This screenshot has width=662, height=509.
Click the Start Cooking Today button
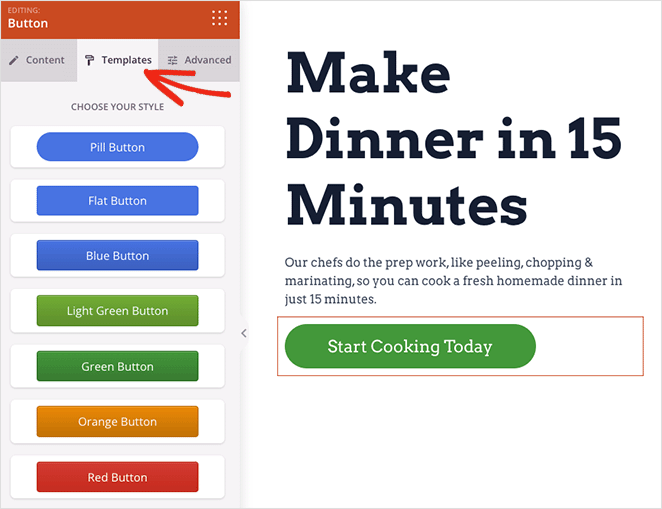pos(410,346)
